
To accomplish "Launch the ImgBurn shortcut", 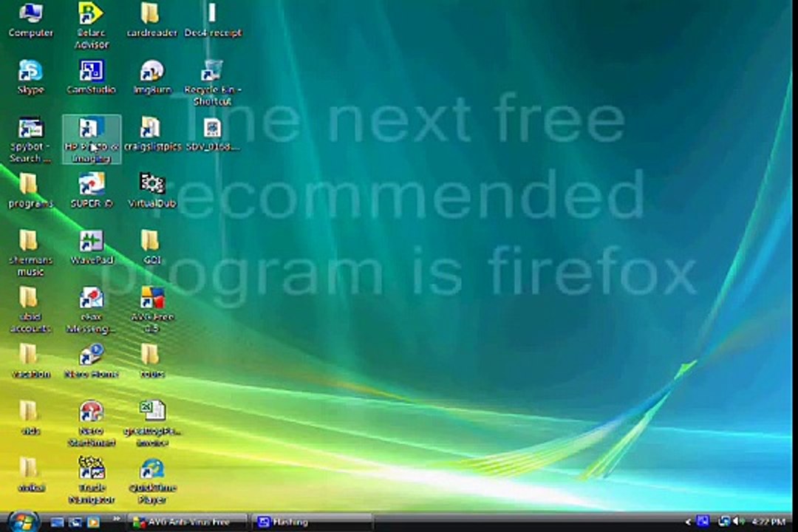I will pos(151,78).
